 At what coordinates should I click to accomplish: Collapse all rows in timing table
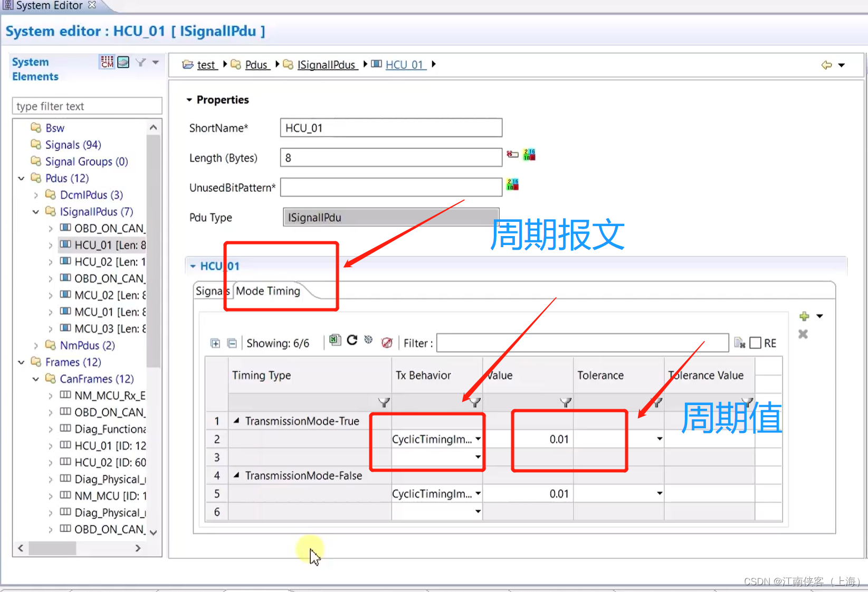pos(232,343)
